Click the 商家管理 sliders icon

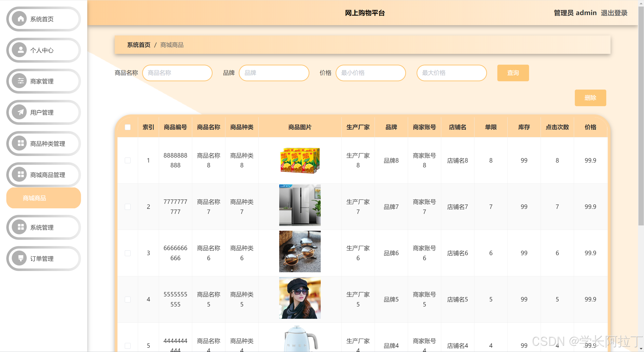coord(20,81)
